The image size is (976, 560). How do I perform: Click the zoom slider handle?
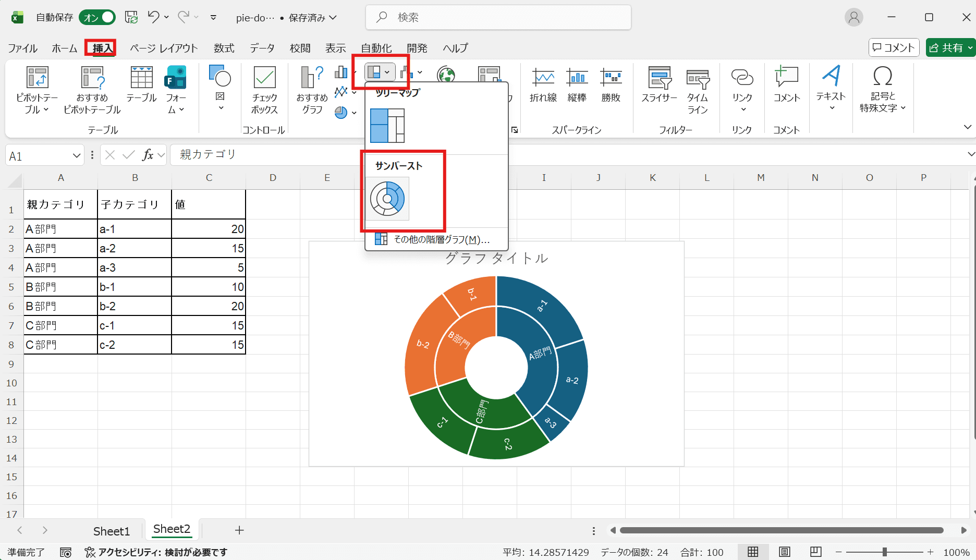(884, 552)
